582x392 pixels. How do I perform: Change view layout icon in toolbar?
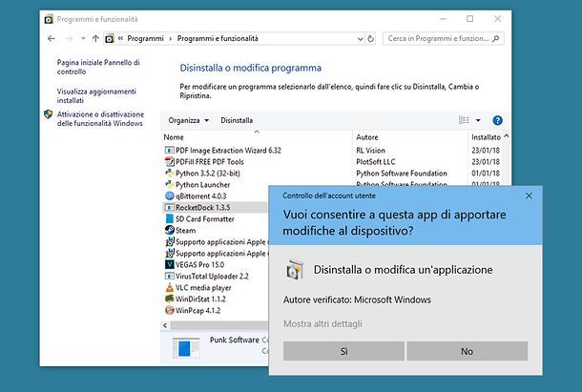(464, 120)
